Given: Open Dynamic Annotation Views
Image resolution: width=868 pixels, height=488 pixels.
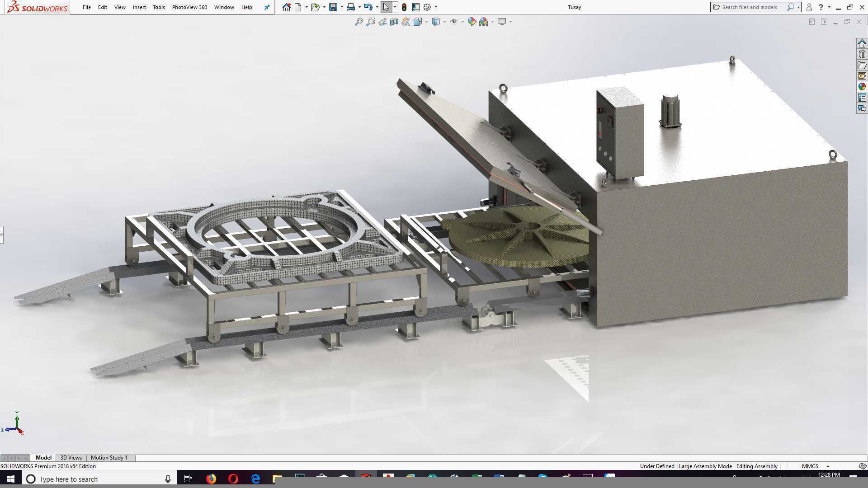Looking at the screenshot, I should [406, 22].
